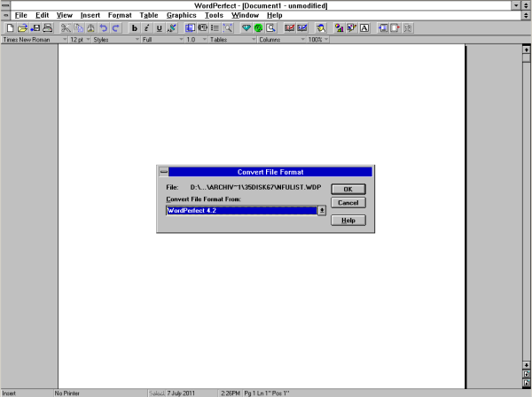Open the File menu

tap(20, 15)
